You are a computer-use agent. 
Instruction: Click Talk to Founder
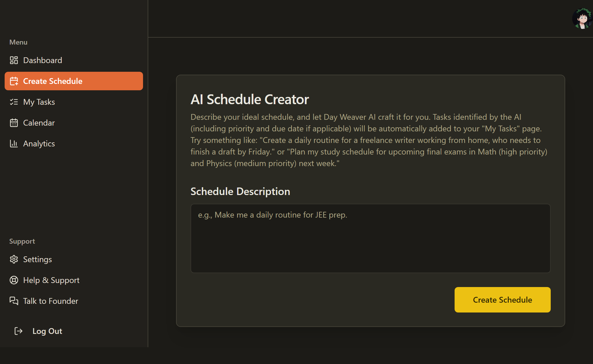pos(50,301)
